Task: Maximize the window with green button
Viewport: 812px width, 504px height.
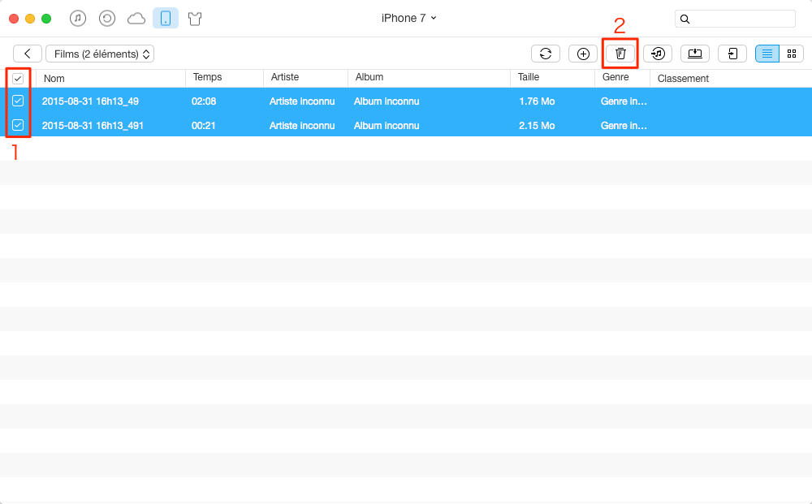Action: point(46,19)
